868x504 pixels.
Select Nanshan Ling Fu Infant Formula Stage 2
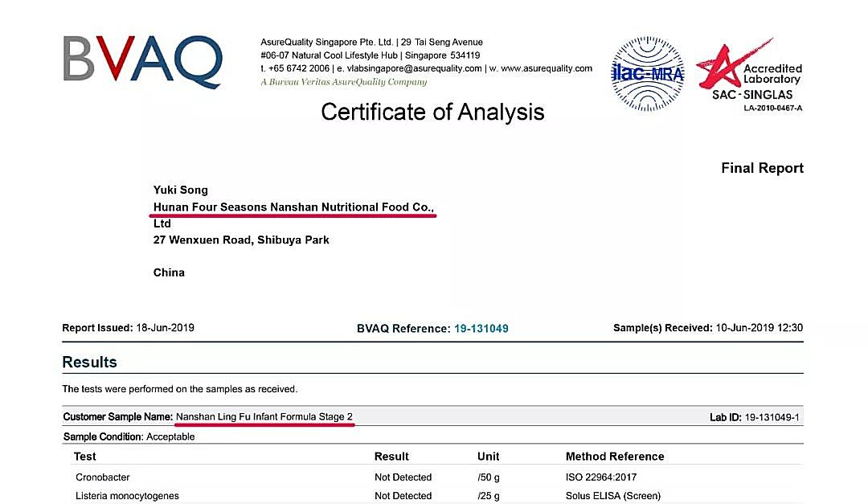(264, 416)
